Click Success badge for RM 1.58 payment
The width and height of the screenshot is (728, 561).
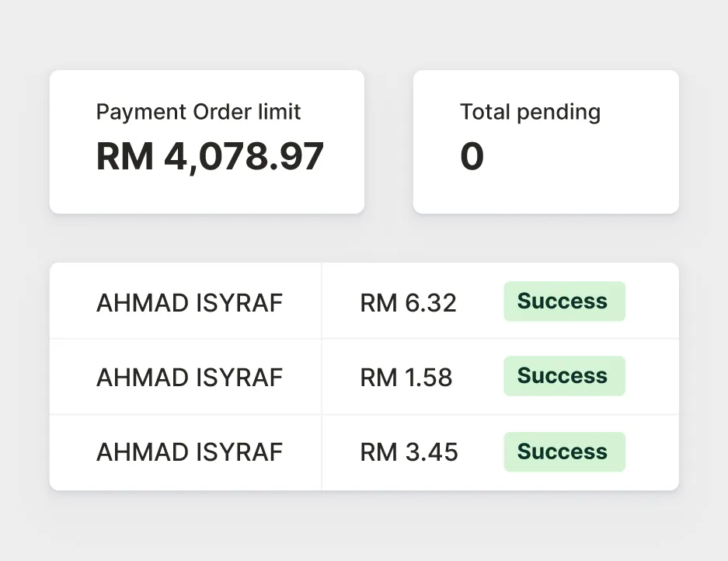click(x=564, y=376)
